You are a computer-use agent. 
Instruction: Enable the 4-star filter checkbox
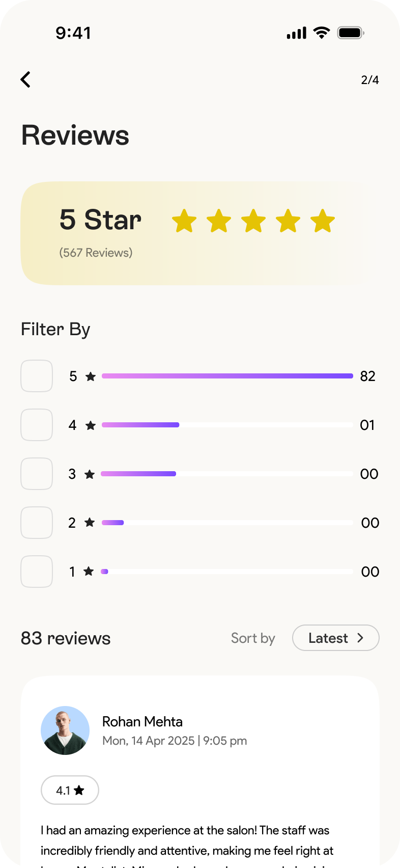click(37, 425)
